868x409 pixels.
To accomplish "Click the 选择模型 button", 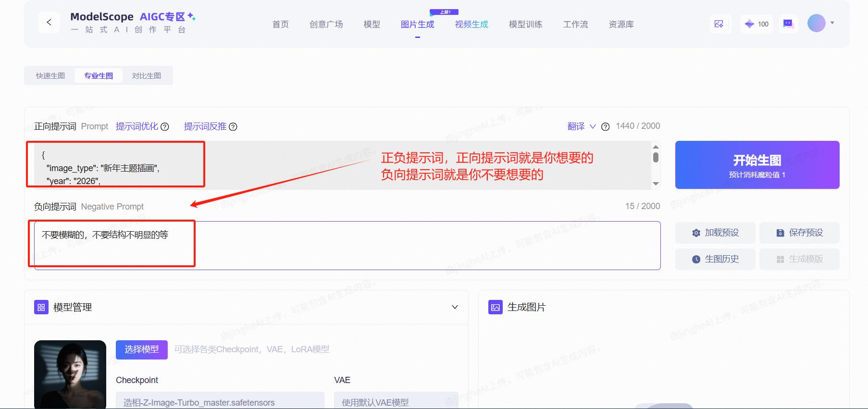I will tap(142, 349).
